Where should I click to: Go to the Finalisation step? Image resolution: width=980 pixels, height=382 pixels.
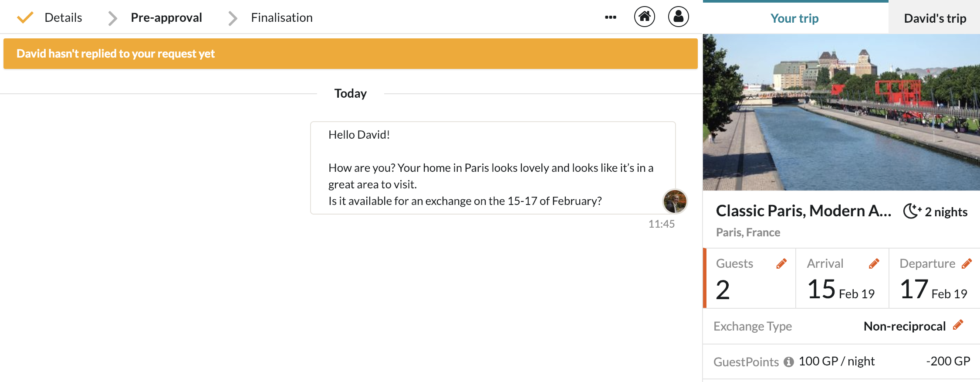click(281, 17)
